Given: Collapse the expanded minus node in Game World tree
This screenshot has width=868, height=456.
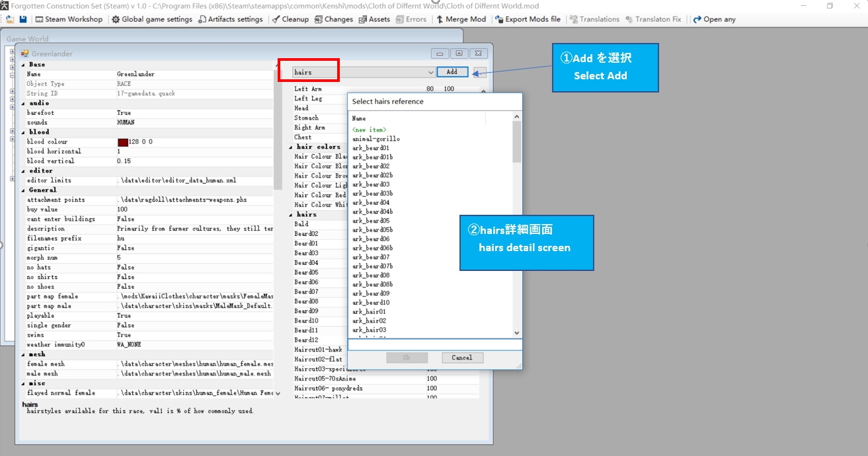Looking at the screenshot, I should 12,75.
